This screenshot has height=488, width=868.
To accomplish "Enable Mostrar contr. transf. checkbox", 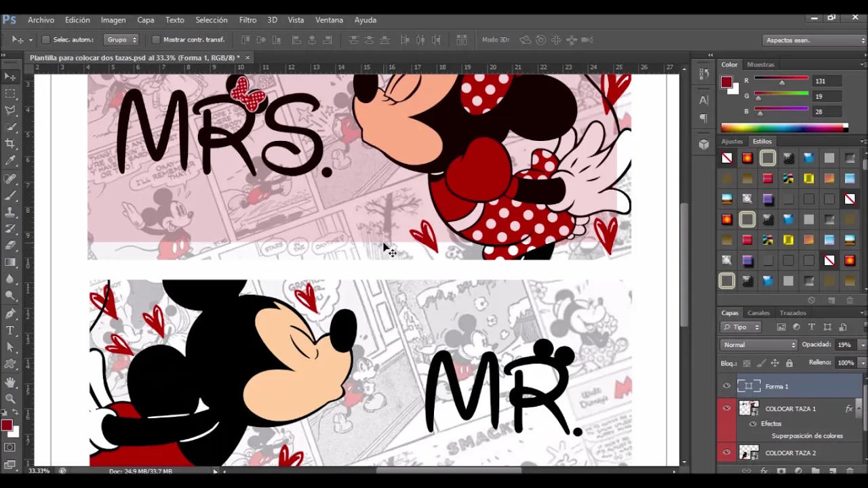I will [156, 40].
